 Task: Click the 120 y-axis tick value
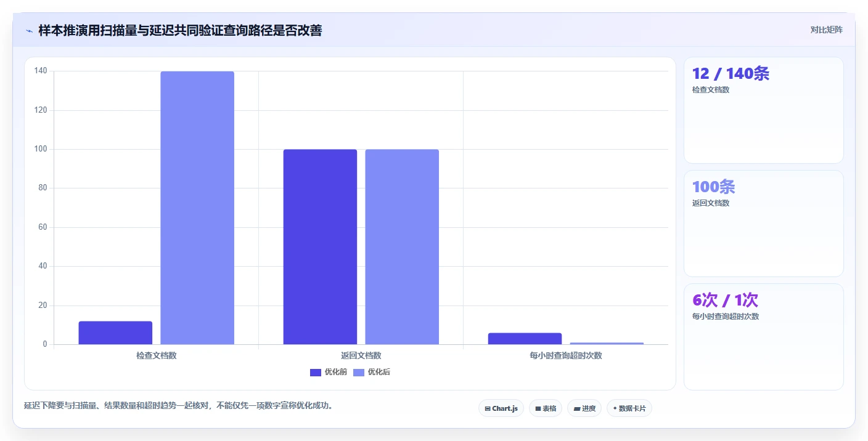pos(41,110)
